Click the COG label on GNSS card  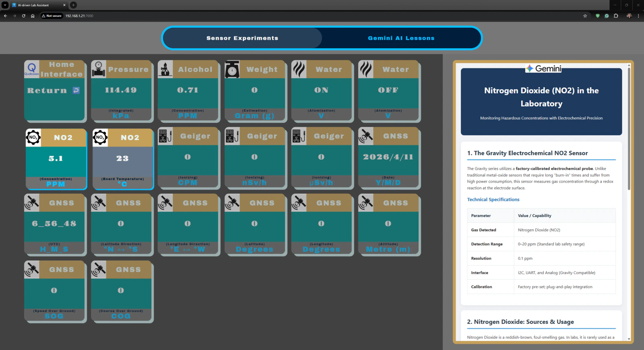click(121, 316)
